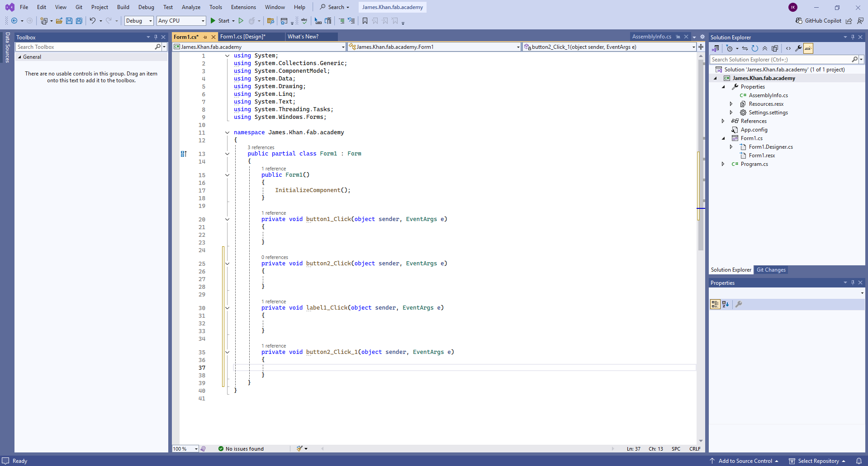Screen dimensions: 868x466
Task: Click the View Code icon in Solution Explorer
Action: [788, 48]
